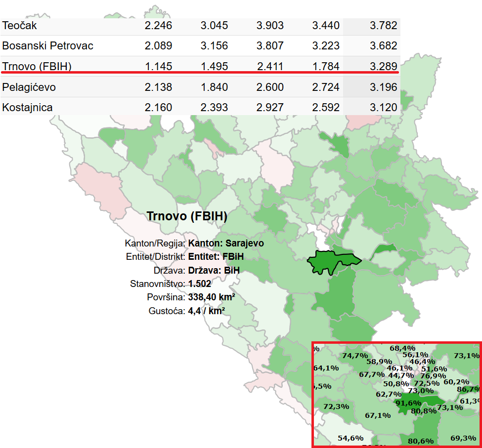Open the Kostajnica municipality entry
Screen dimensions: 482x448
click(27, 107)
